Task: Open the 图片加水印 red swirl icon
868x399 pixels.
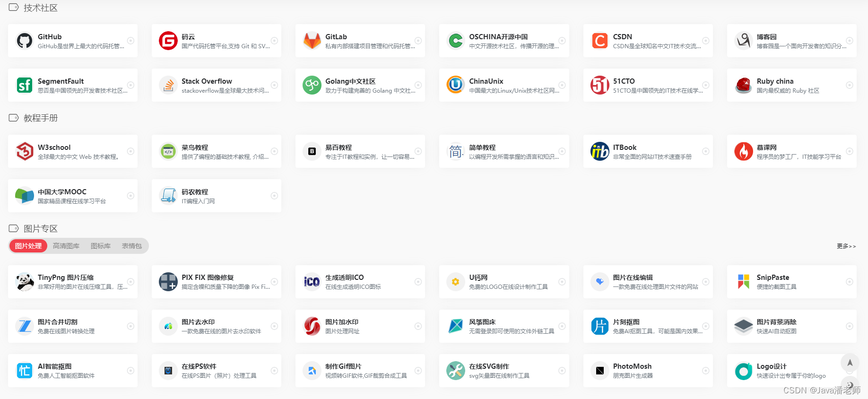Action: 312,326
